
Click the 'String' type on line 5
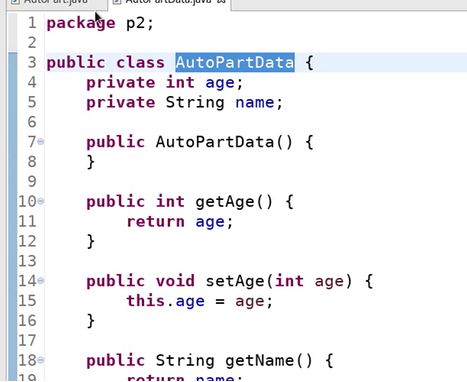pyautogui.click(x=195, y=102)
